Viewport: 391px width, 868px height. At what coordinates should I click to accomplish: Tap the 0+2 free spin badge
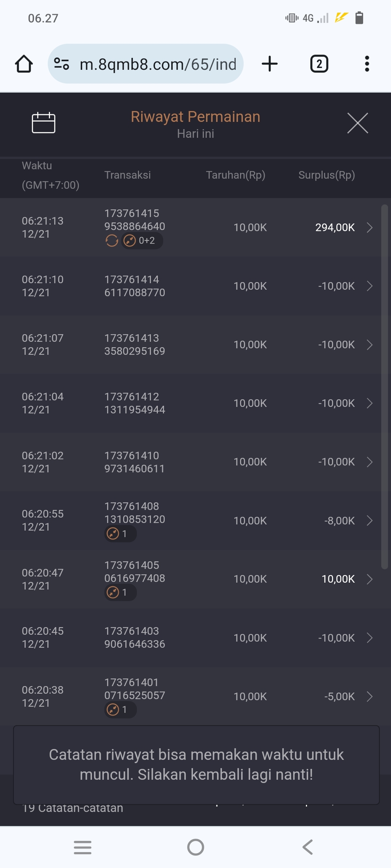(142, 241)
